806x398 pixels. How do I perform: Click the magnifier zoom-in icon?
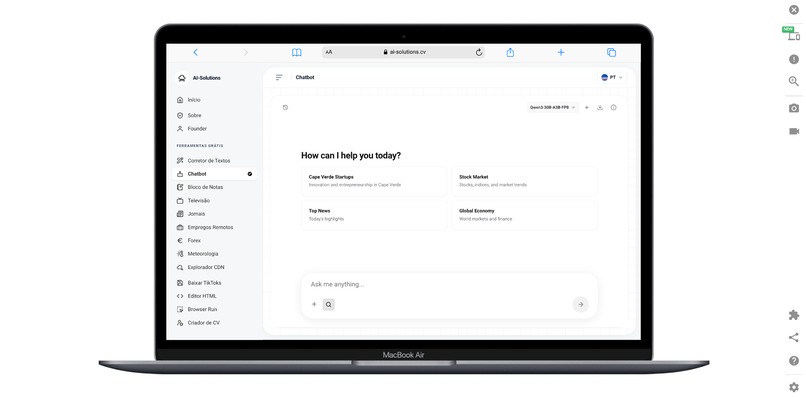[794, 81]
